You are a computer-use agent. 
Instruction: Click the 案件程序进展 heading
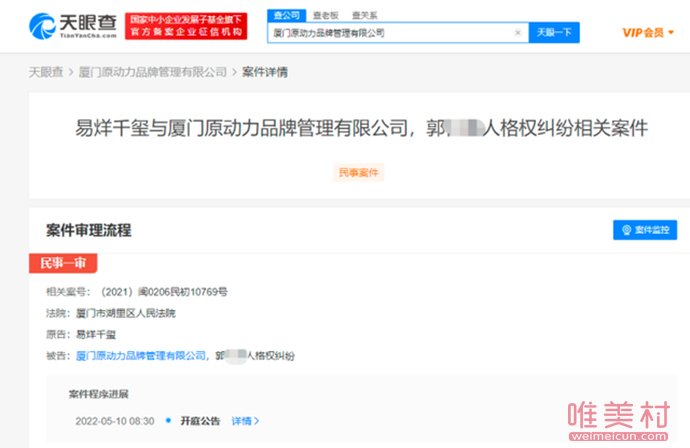[x=99, y=394]
